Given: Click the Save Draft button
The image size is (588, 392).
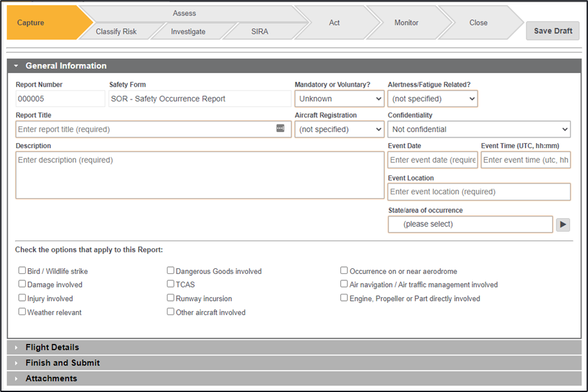Looking at the screenshot, I should 553,31.
